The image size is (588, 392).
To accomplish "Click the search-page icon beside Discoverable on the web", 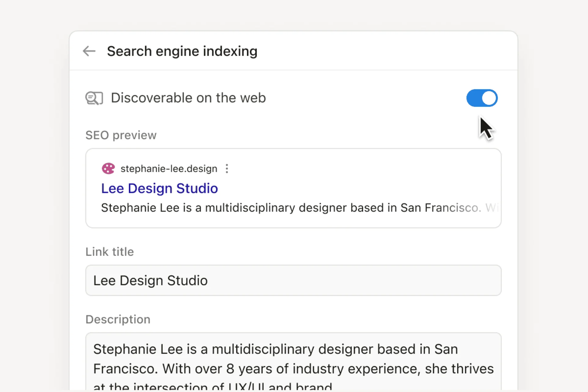I will click(x=94, y=98).
